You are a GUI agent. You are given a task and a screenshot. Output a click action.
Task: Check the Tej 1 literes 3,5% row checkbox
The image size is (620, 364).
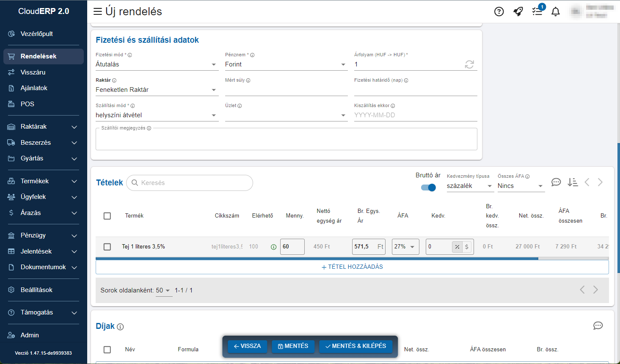pyautogui.click(x=107, y=247)
